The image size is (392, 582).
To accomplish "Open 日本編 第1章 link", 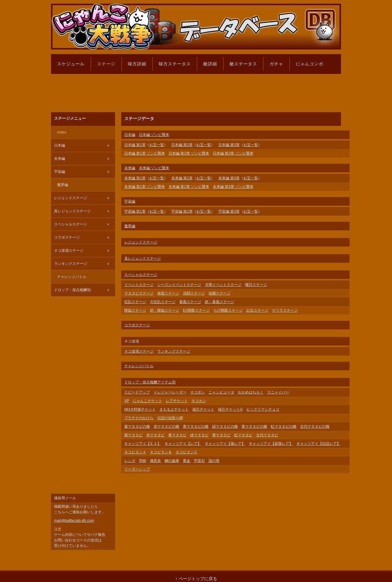I will click(x=135, y=145).
